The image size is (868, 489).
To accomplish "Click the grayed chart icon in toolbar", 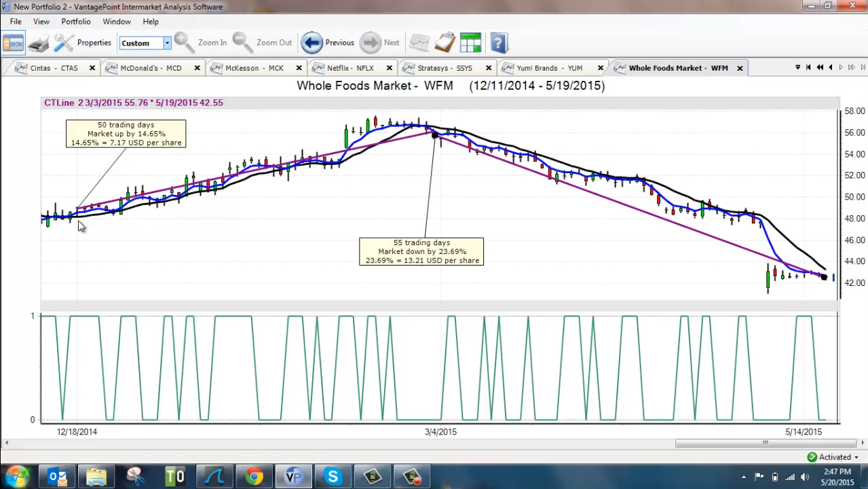I will point(419,43).
